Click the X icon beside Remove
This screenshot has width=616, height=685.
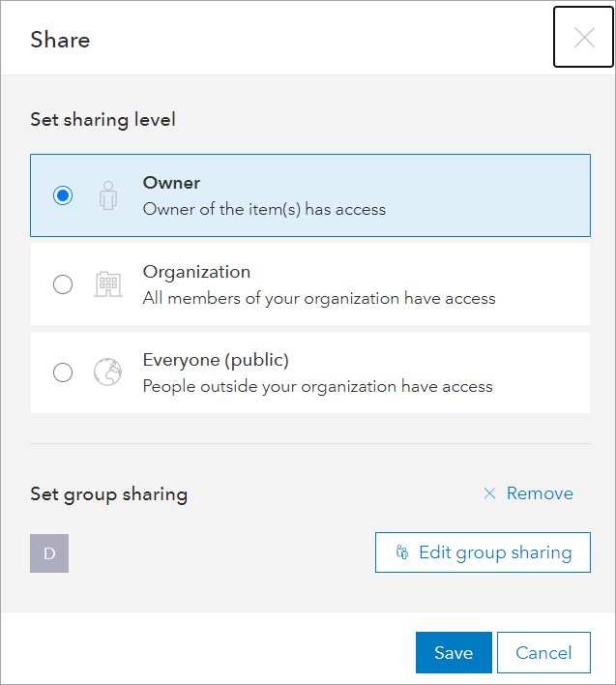[489, 493]
